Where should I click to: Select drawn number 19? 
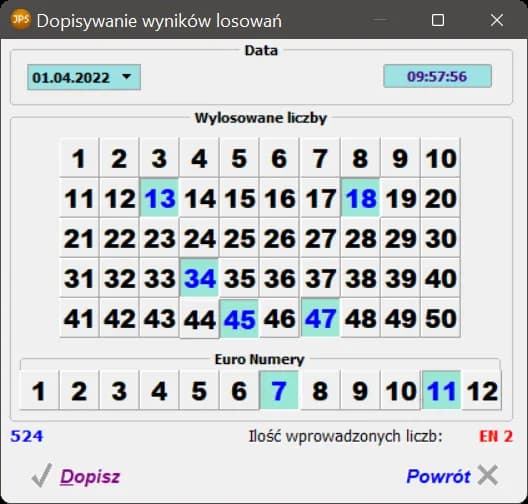pyautogui.click(x=400, y=198)
